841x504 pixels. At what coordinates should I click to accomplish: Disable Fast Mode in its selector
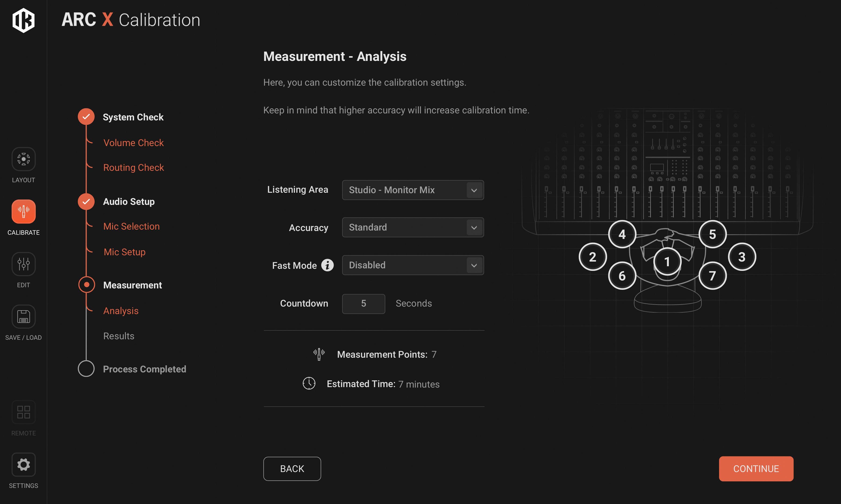[x=413, y=265]
